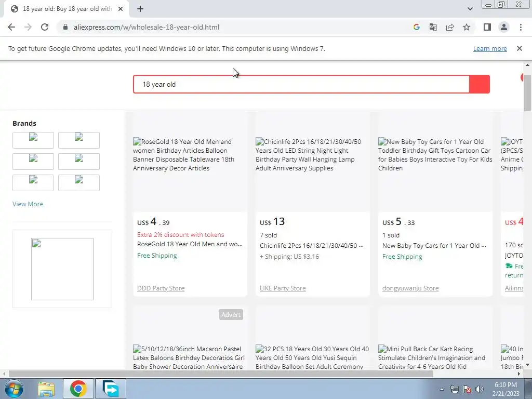Open the browser side panel
532x399 pixels.
tap(487, 27)
